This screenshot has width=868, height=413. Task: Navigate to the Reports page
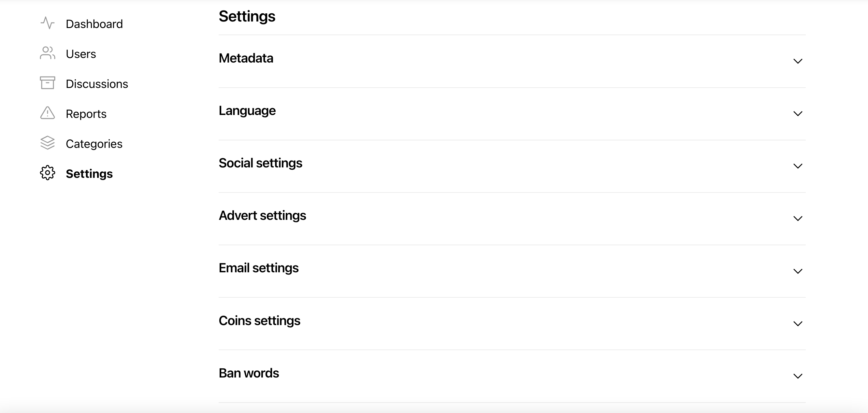coord(86,114)
